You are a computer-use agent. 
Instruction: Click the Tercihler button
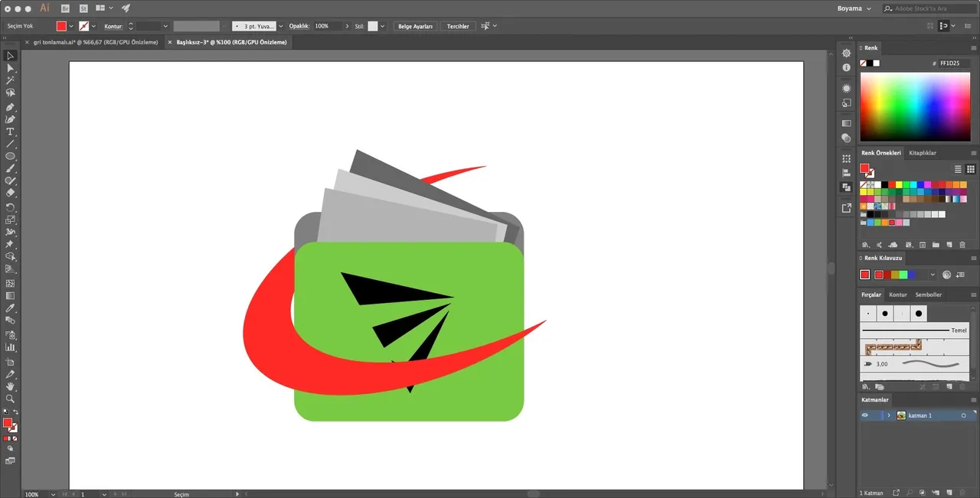click(458, 26)
